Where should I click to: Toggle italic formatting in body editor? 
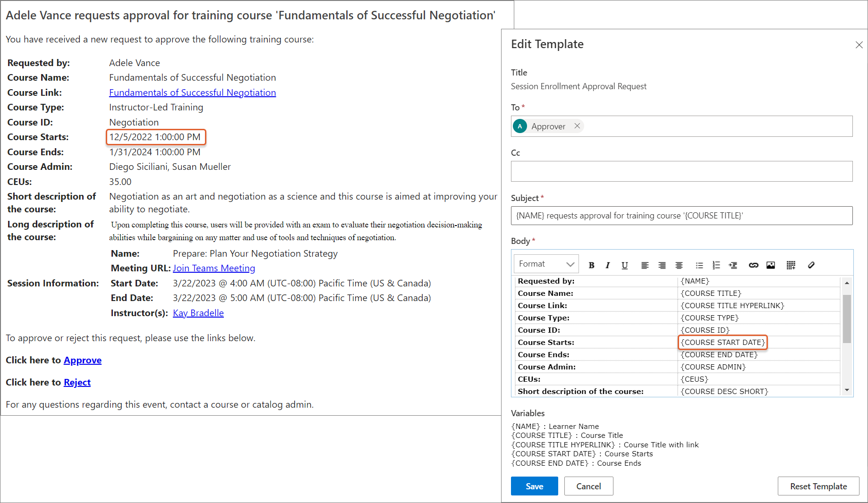coord(607,265)
